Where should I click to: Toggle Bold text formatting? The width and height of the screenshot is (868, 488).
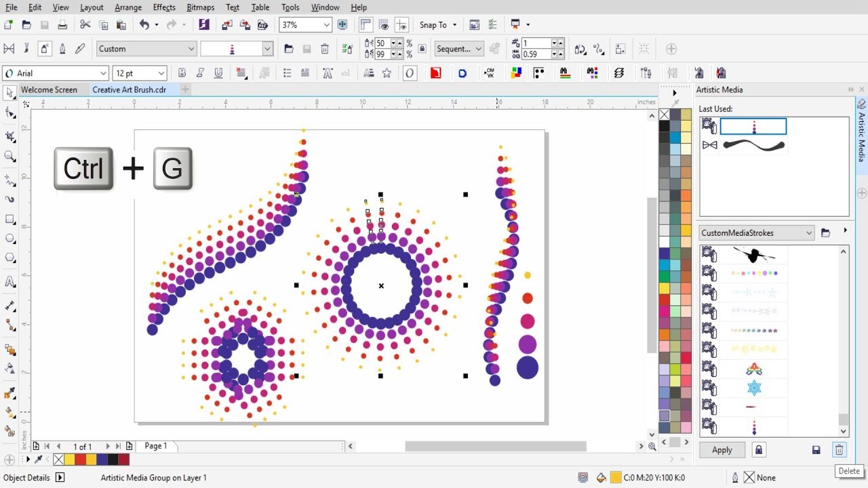[x=182, y=73]
